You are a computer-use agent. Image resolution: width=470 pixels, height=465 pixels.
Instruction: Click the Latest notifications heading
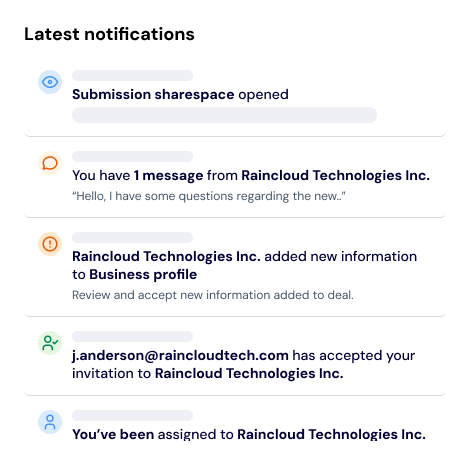point(109,34)
